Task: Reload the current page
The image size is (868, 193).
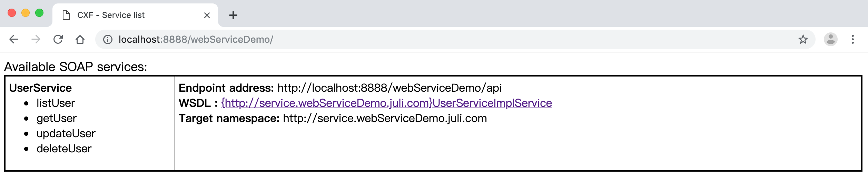Action: coord(58,39)
